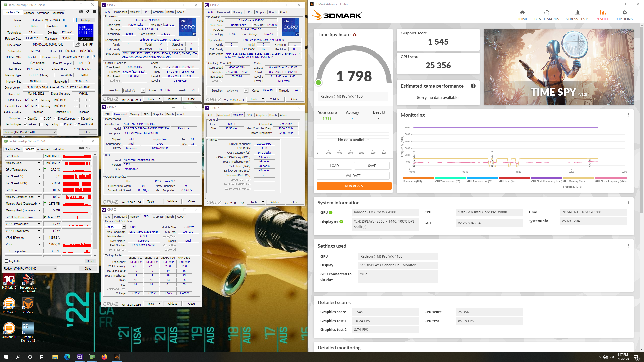644x362 pixels.
Task: Expand GPU Clock sensor dropdown
Action: (x=39, y=156)
